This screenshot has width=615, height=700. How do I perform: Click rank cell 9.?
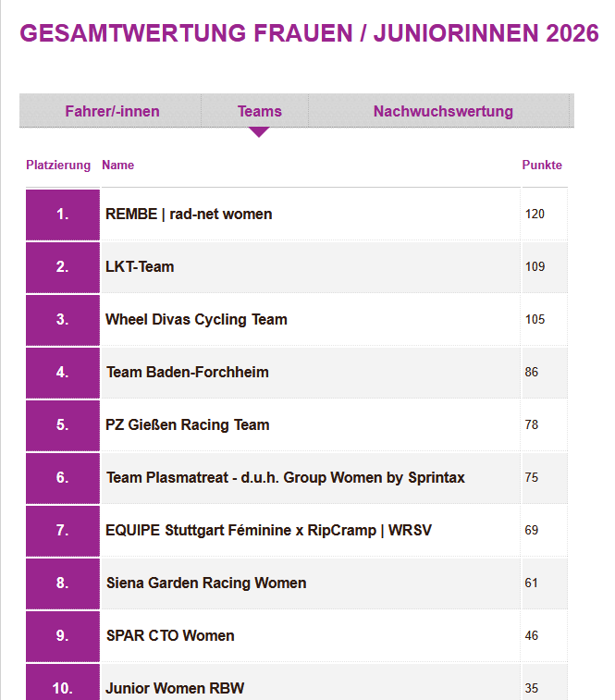(63, 636)
